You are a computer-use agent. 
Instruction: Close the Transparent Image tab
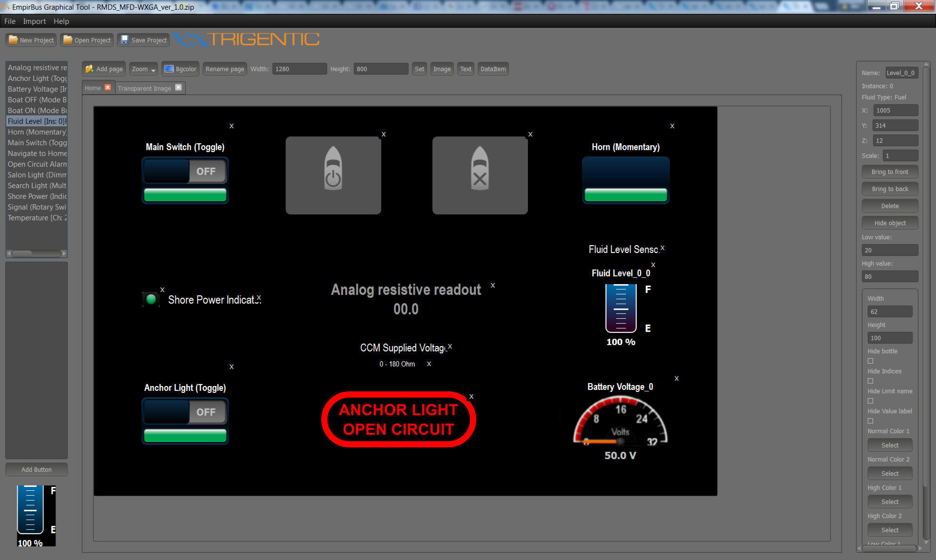[x=178, y=87]
